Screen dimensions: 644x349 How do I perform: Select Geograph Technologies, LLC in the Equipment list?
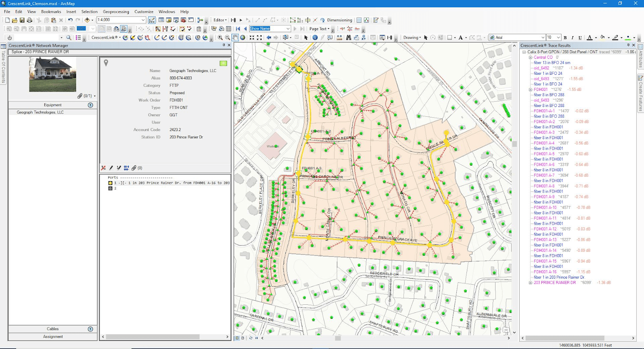(40, 113)
